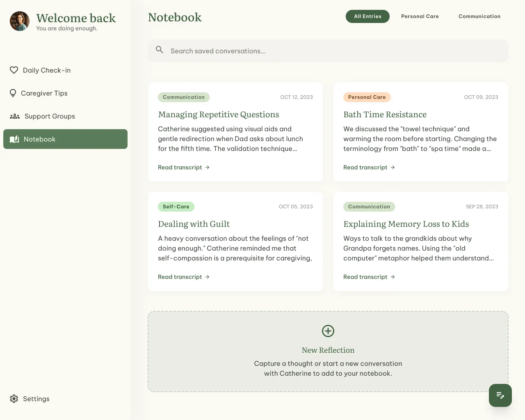Viewport: 525px width, 420px height.
Task: Click the Self-Care tag on Dealing with Guilt
Action: coord(176,207)
